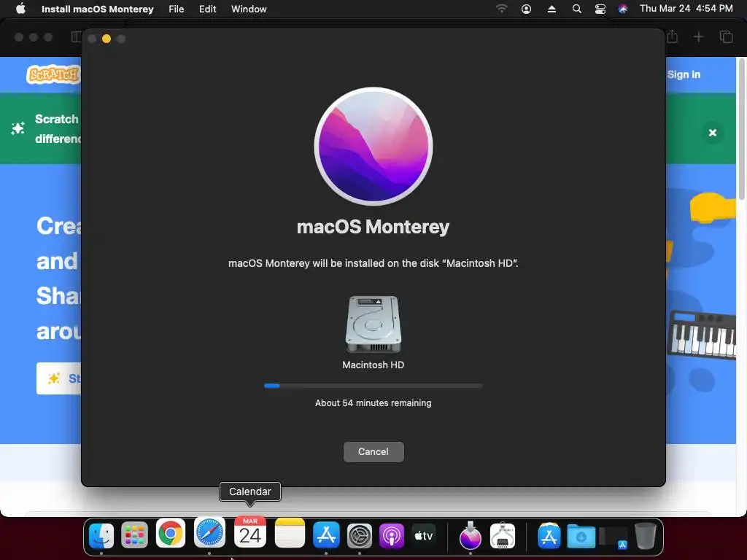Click the Install macOS Monterey Dock icon
The height and width of the screenshot is (560, 747).
click(x=471, y=535)
